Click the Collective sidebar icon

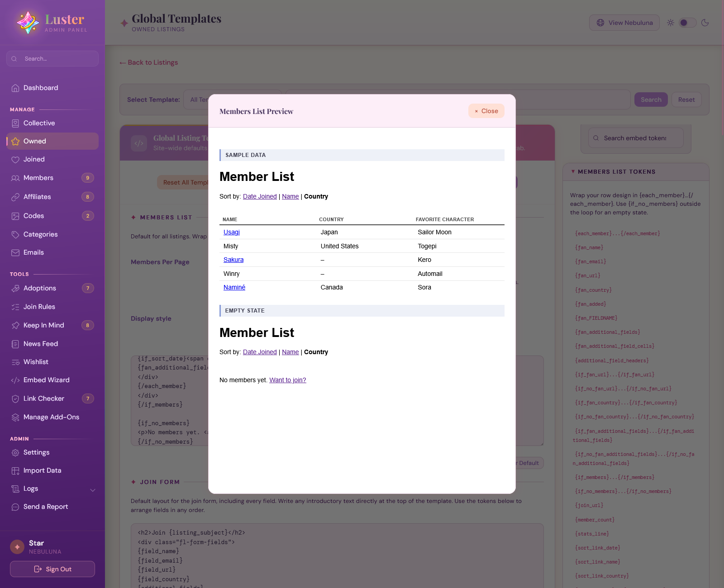coord(15,123)
